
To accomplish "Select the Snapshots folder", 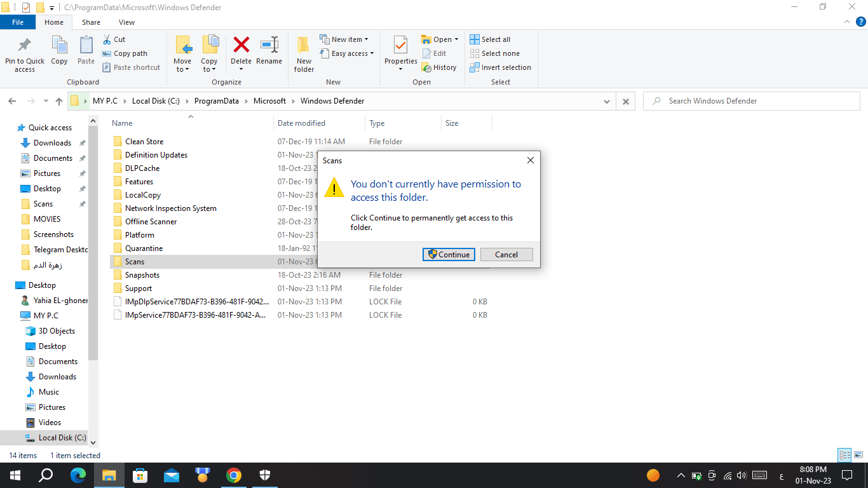I will click(142, 275).
